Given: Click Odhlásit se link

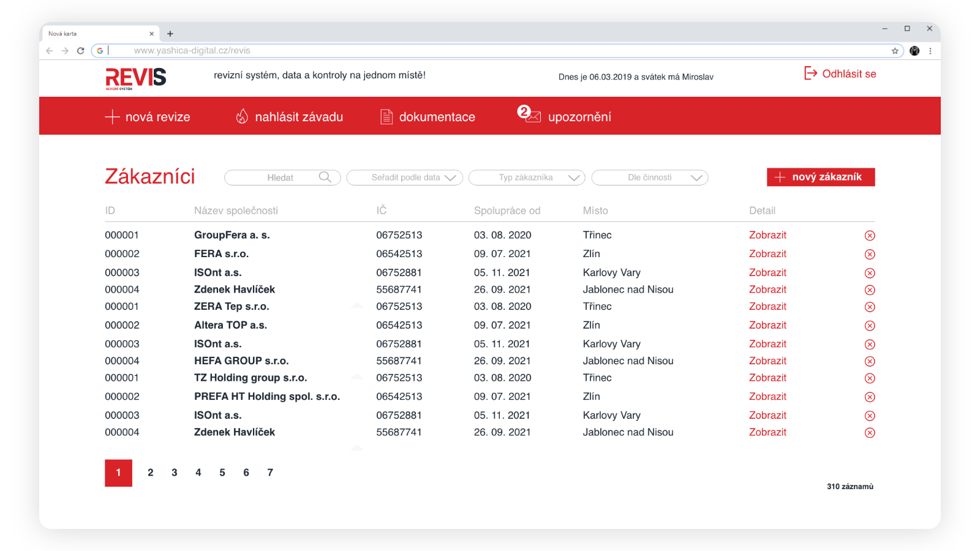Looking at the screenshot, I should pyautogui.click(x=849, y=73).
